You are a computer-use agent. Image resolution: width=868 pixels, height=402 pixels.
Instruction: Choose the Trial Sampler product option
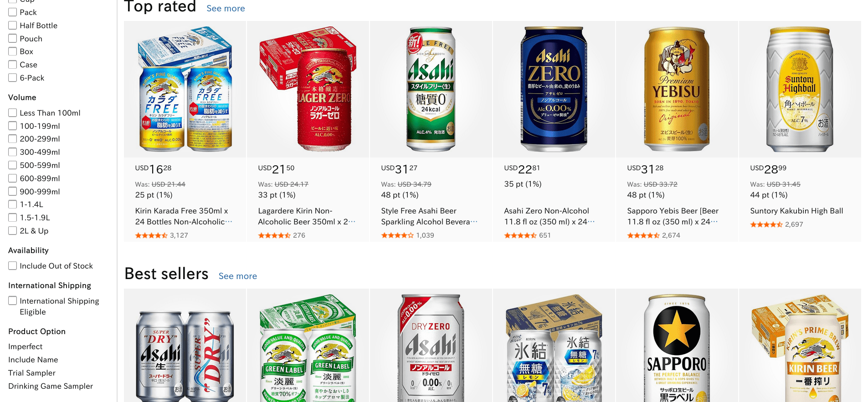[32, 373]
